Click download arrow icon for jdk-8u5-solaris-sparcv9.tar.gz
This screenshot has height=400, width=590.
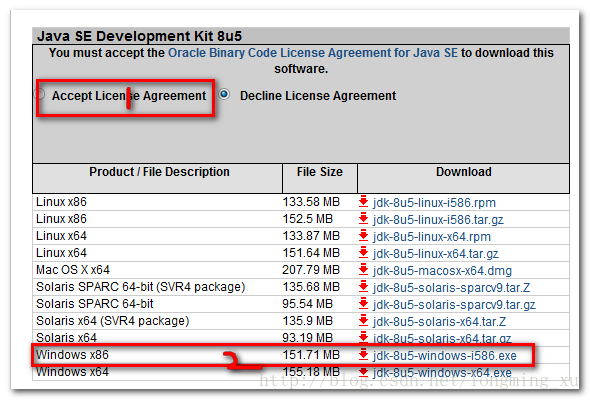[363, 304]
